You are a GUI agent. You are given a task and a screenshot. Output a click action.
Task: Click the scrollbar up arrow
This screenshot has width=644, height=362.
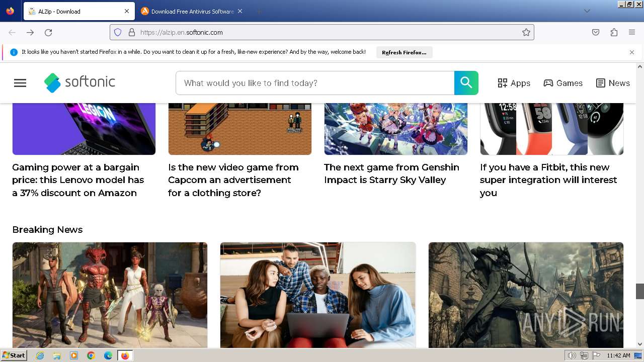640,66
